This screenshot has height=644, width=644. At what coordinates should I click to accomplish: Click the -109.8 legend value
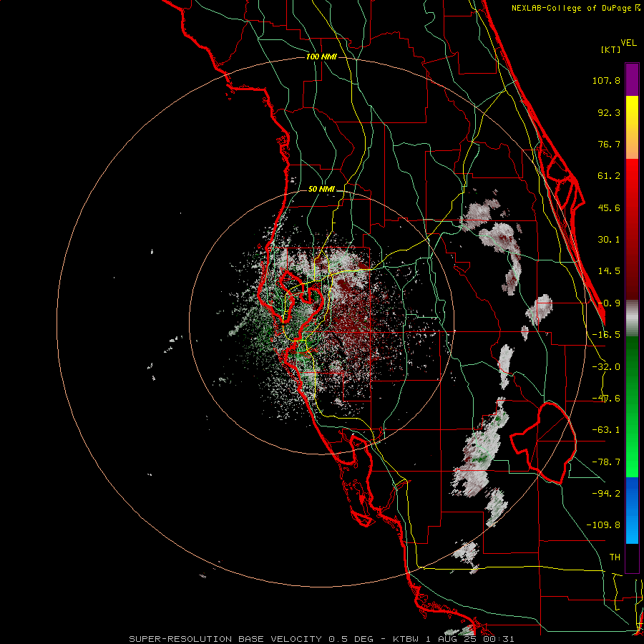coord(603,525)
